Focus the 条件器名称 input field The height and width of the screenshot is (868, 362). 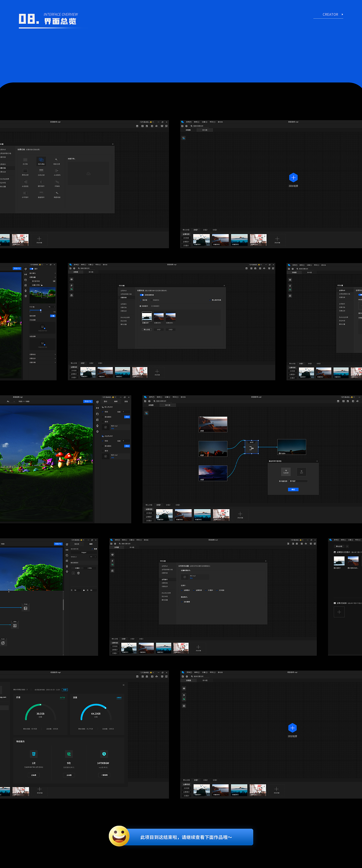pyautogui.click(x=298, y=481)
